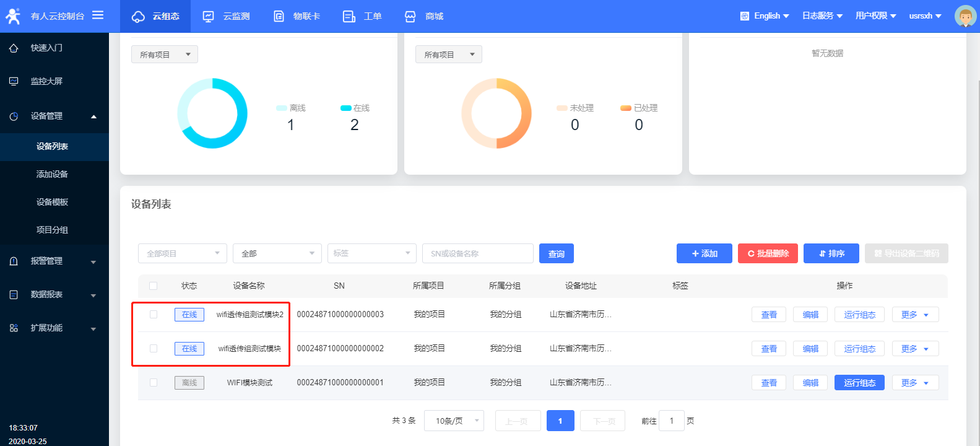980x446 pixels.
Task: Click the 商城 shop icon
Action: [410, 17]
